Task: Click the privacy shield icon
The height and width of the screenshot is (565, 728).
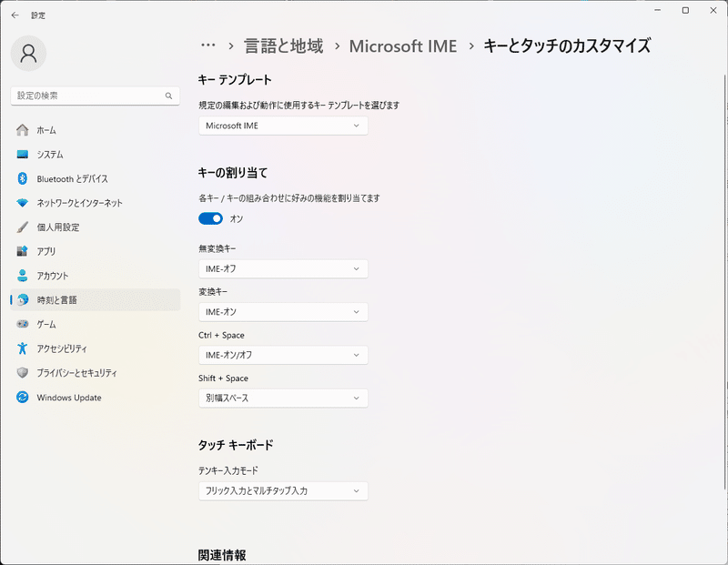Action: [22, 372]
